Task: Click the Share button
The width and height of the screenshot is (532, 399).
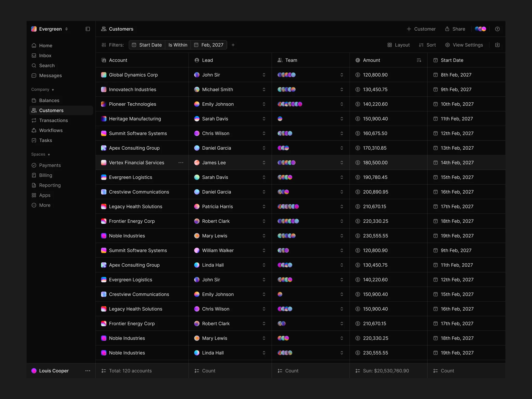Action: [455, 29]
